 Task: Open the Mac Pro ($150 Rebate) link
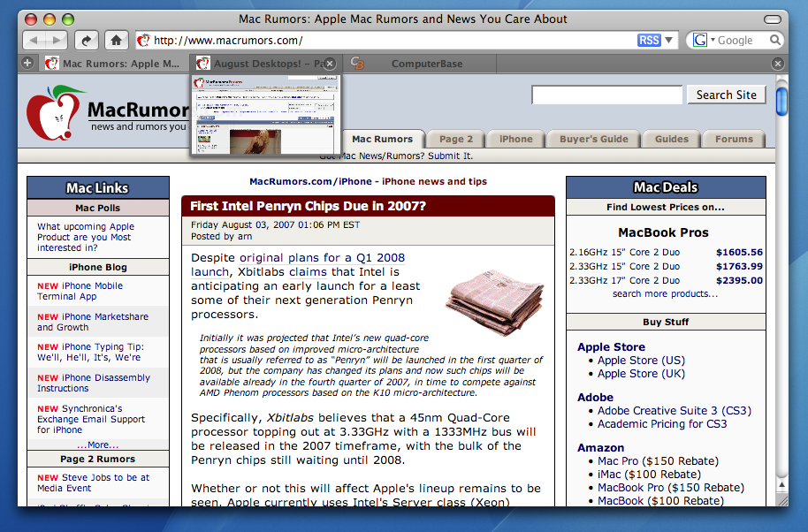pyautogui.click(x=658, y=461)
